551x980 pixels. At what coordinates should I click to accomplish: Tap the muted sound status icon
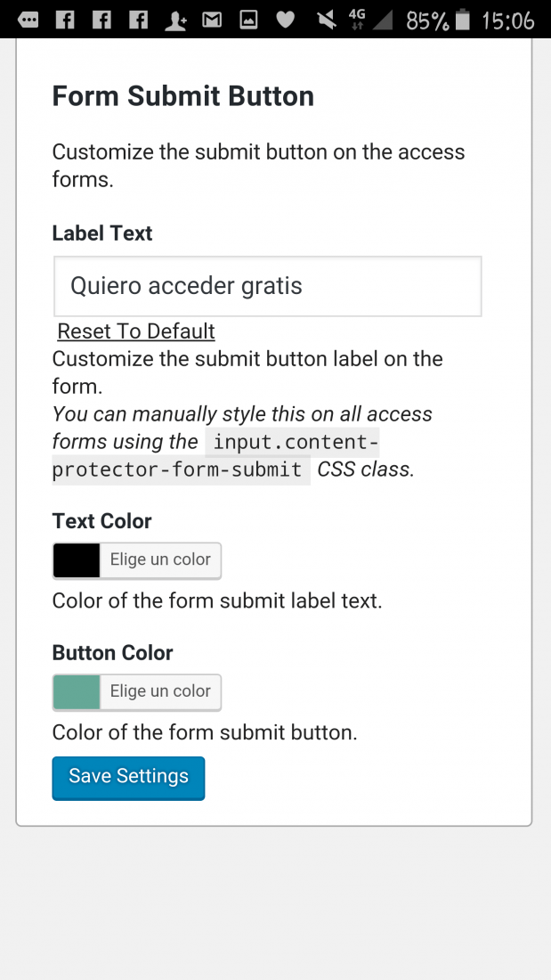pyautogui.click(x=327, y=20)
